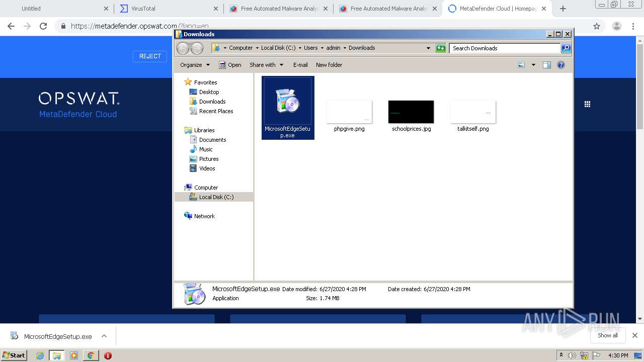The image size is (644, 362).
Task: Close the Chrome downloads bar
Action: 635,335
